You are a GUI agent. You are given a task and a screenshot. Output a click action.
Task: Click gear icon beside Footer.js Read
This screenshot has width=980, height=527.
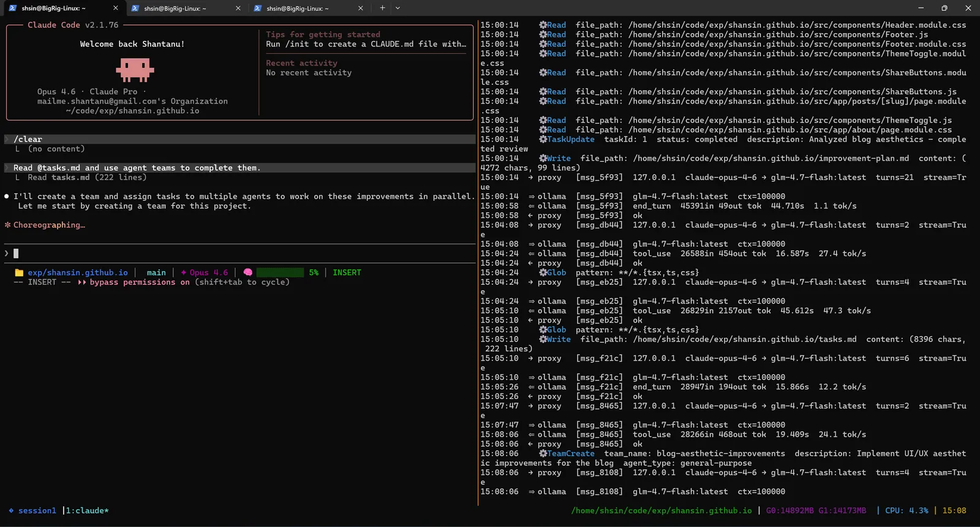click(x=543, y=35)
